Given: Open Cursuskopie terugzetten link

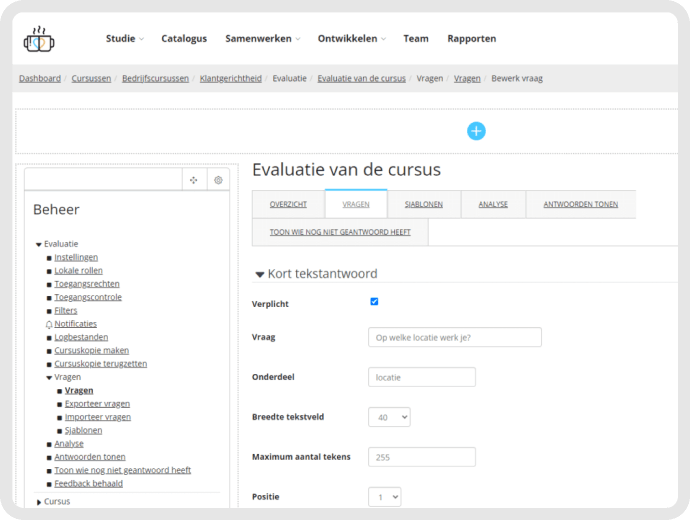Looking at the screenshot, I should [100, 364].
